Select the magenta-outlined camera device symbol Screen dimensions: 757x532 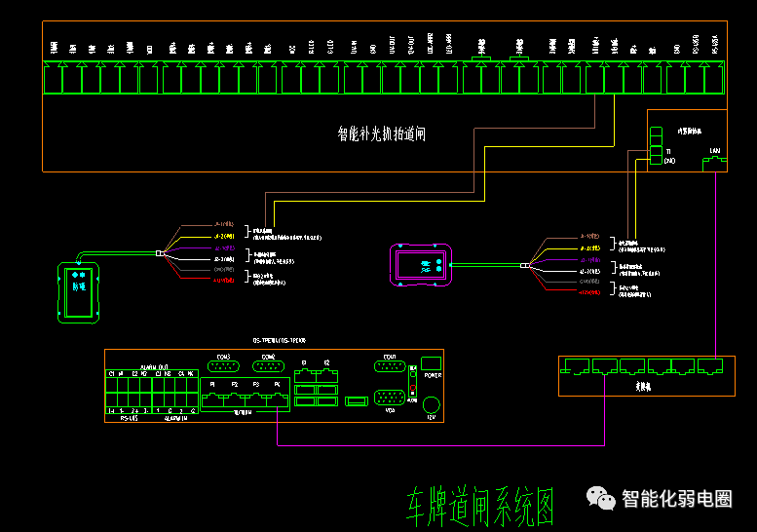(x=421, y=265)
